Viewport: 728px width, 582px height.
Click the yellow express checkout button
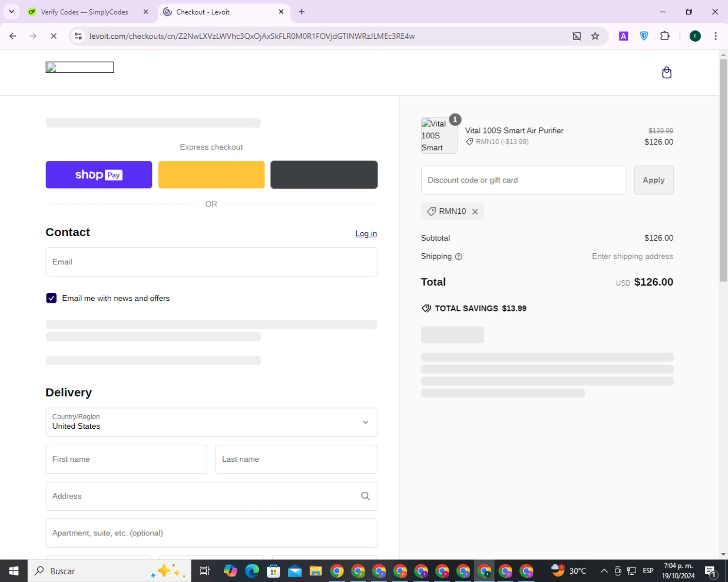212,175
